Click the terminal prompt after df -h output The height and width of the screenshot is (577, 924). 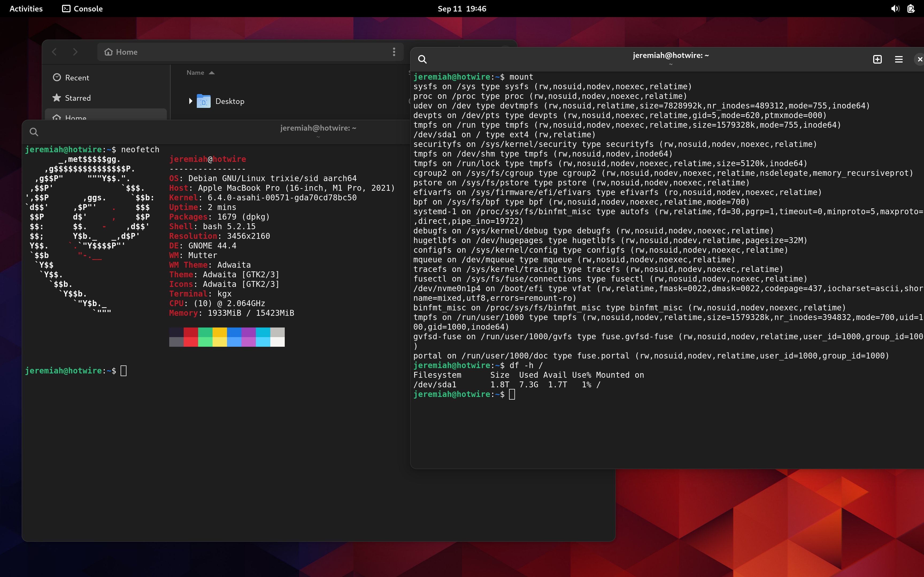(512, 394)
